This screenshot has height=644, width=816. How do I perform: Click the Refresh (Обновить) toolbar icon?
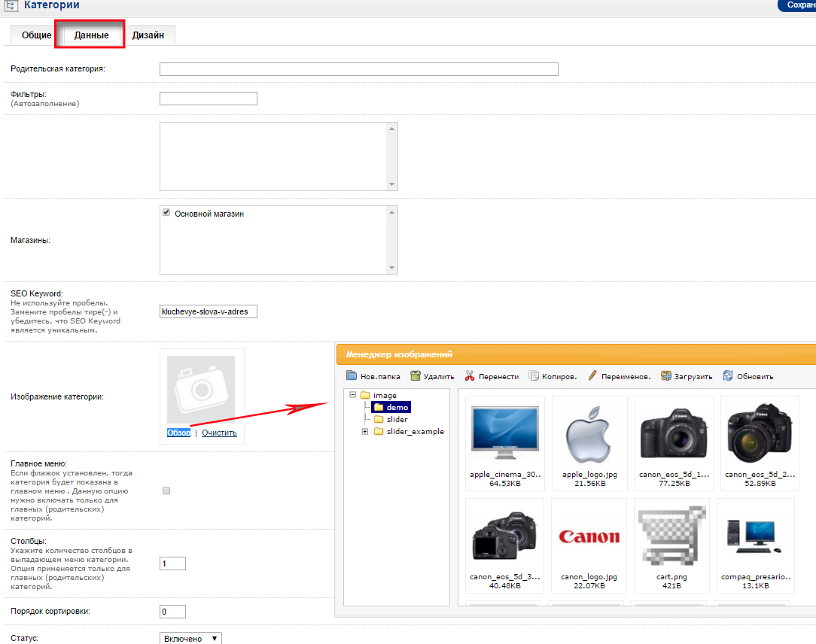point(728,376)
